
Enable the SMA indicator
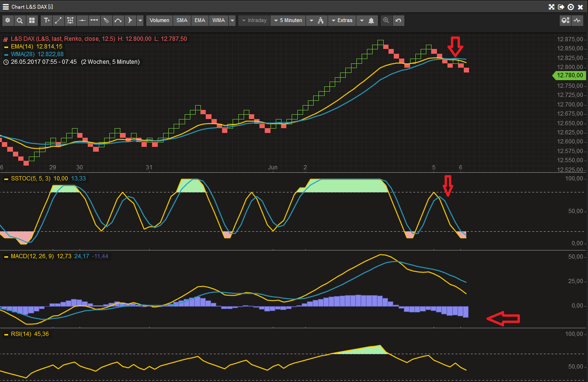tap(182, 20)
